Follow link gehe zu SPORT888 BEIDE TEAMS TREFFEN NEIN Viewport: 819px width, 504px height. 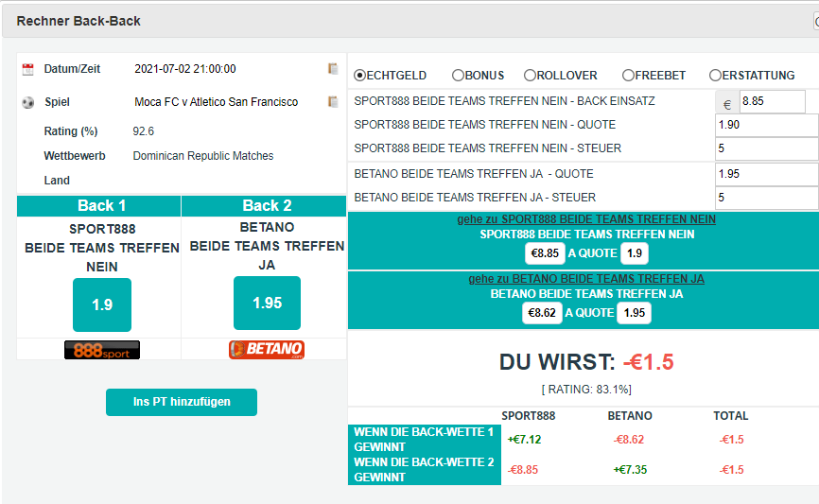[x=586, y=219]
